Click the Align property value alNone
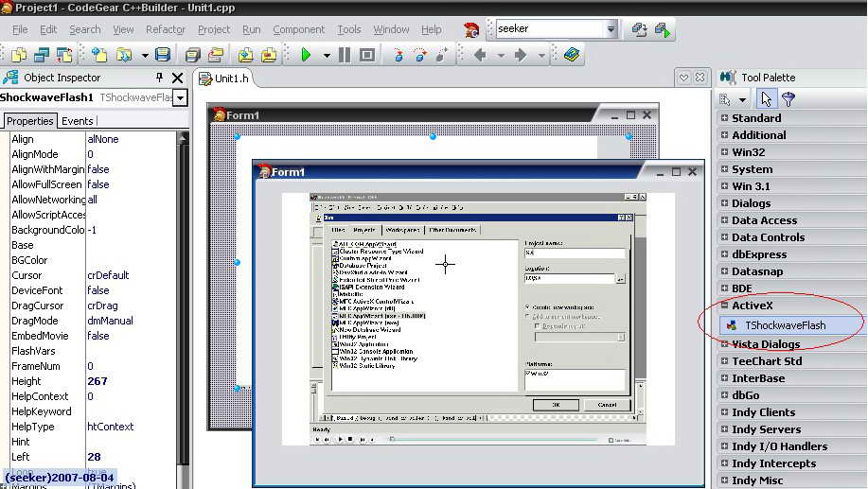 (x=103, y=139)
